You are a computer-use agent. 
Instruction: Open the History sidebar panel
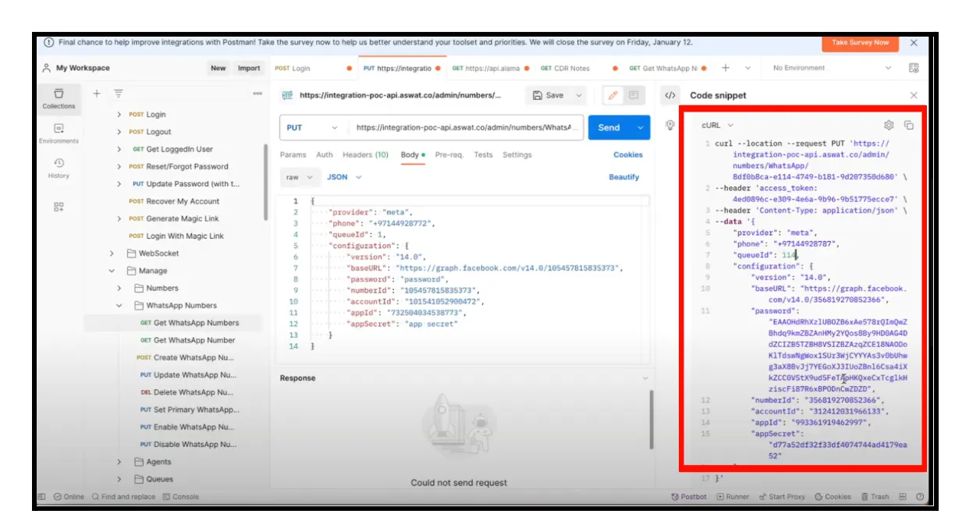(59, 168)
